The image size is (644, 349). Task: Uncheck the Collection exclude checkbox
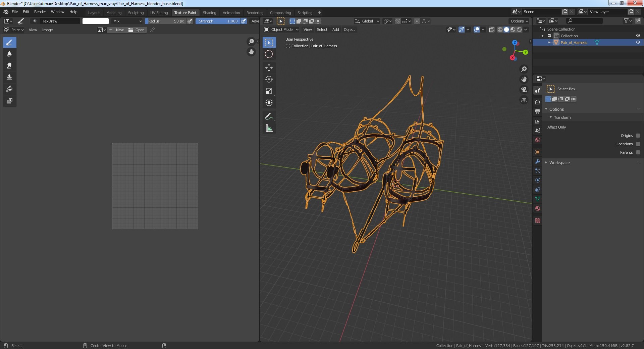(549, 36)
